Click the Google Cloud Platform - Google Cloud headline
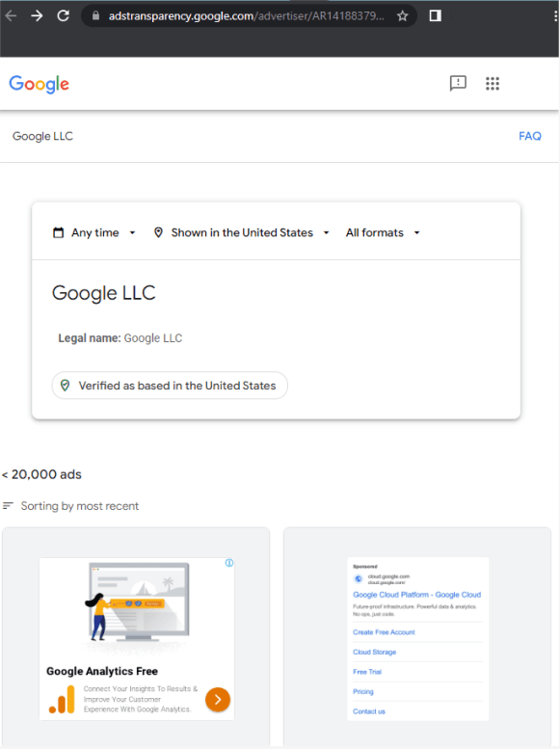560x749 pixels. pos(416,595)
